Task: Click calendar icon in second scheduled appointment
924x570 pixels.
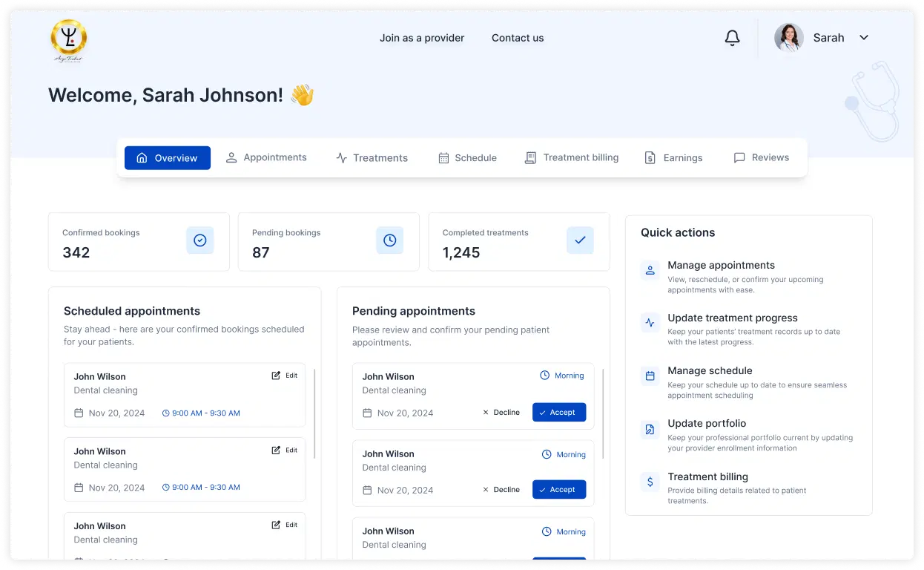Action: 79,488
